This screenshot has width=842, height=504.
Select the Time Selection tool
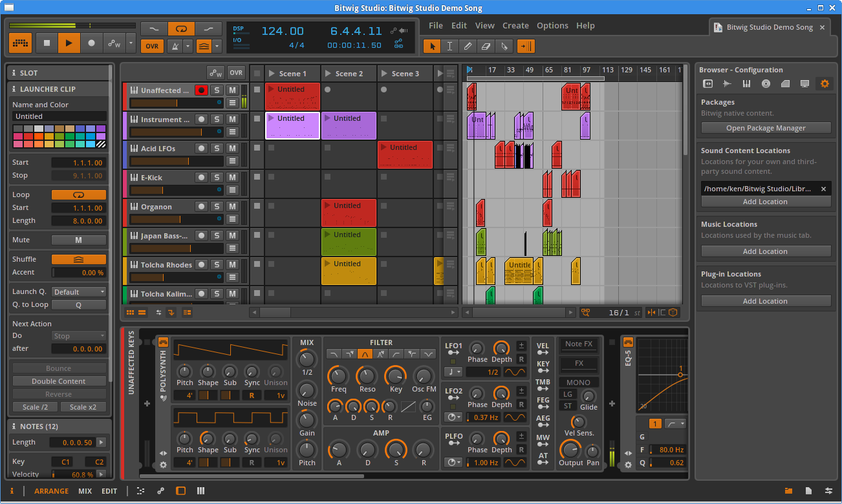click(450, 46)
